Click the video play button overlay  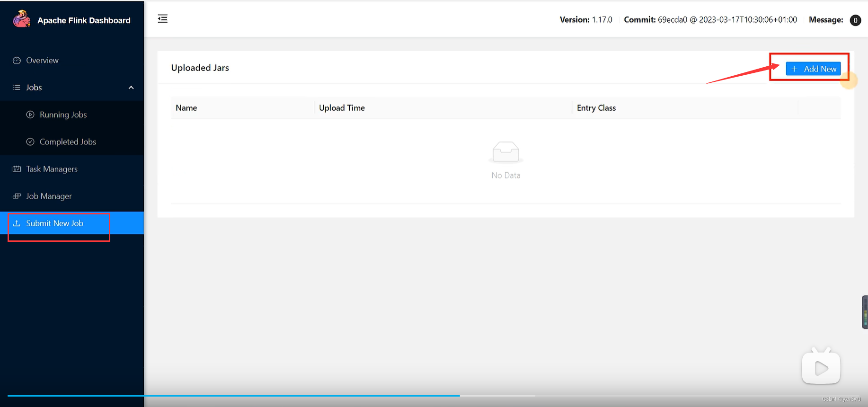[821, 367]
